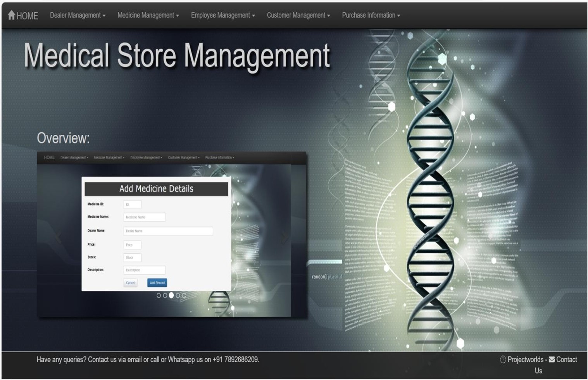Image resolution: width=588 pixels, height=380 pixels.
Task: Select the second carousel indicator dot
Action: (x=165, y=296)
